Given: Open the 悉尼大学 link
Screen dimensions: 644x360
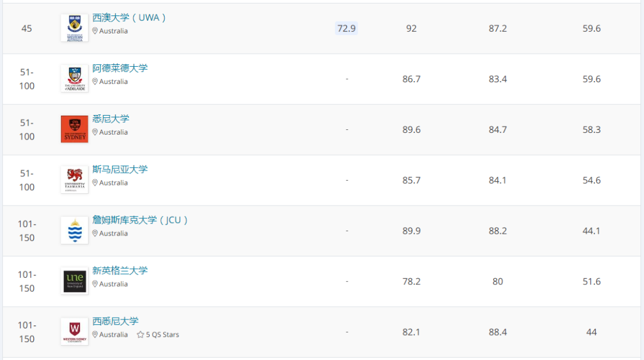Looking at the screenshot, I should click(111, 119).
